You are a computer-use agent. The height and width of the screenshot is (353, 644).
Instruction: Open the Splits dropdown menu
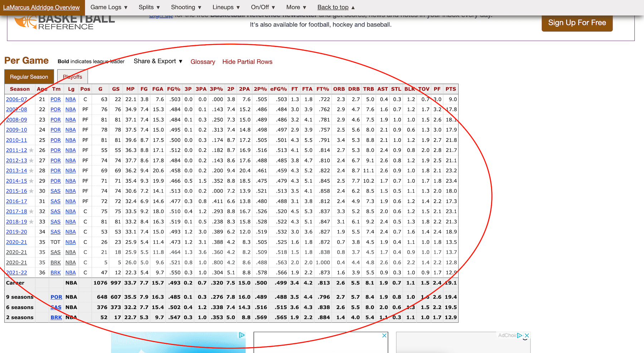[x=150, y=7]
